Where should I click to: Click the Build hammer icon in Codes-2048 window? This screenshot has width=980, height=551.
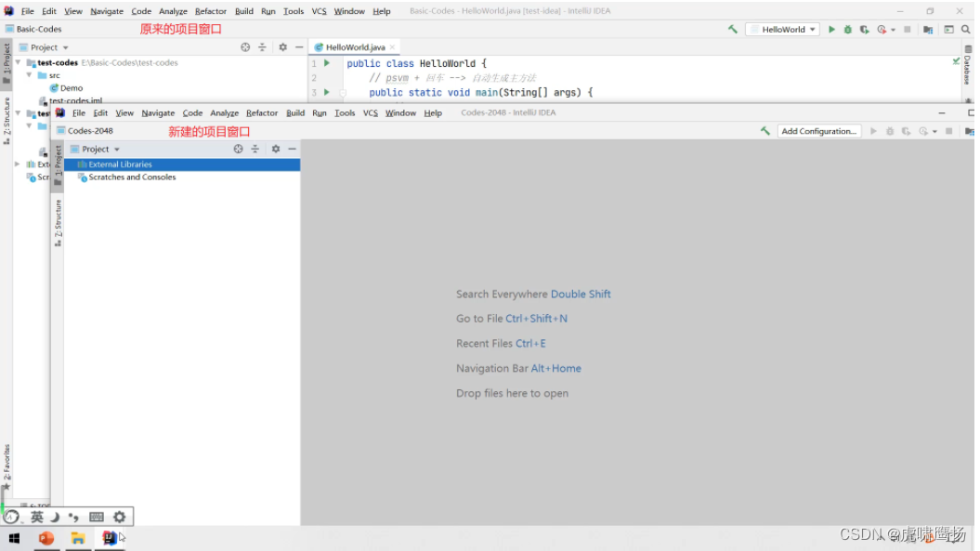click(x=765, y=131)
